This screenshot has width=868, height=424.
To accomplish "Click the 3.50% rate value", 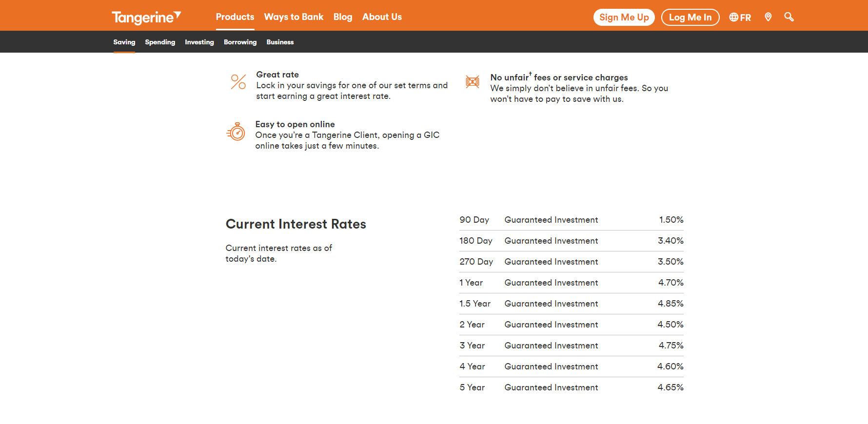I will [x=671, y=262].
